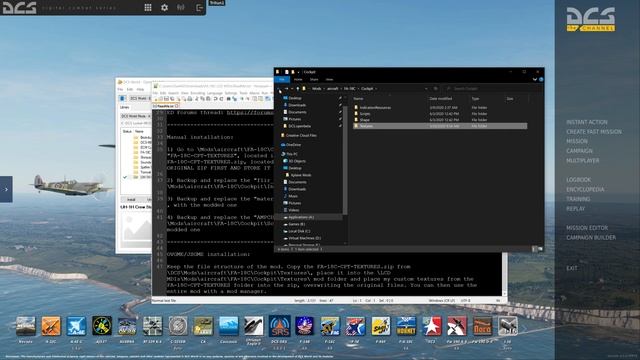Open the File tab in Explorer

tap(282, 80)
